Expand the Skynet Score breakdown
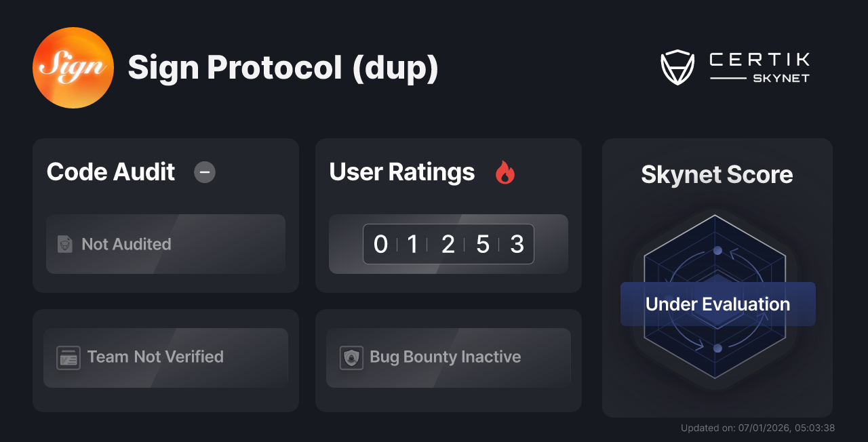Screen dimensions: 868x442 click(x=717, y=278)
